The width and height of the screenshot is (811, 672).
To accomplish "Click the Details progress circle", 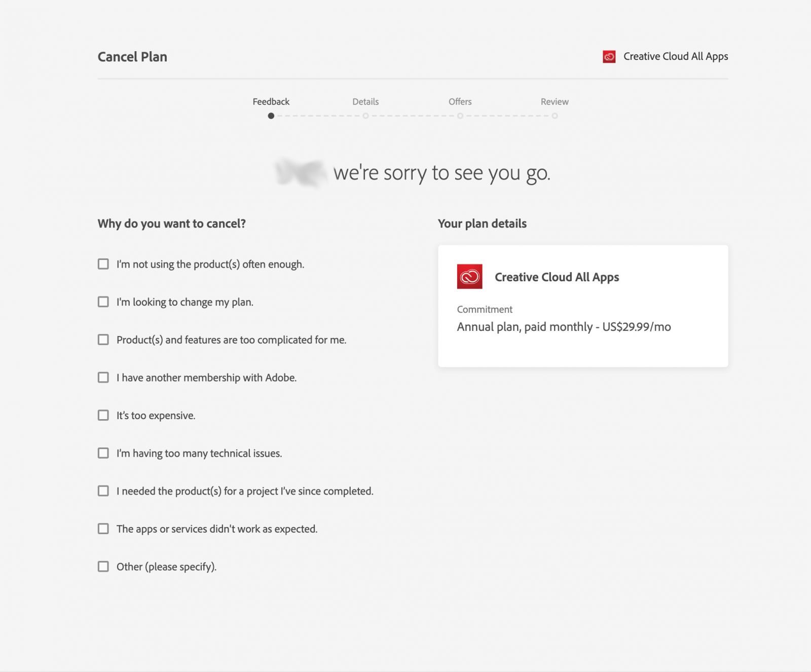I will pyautogui.click(x=366, y=115).
